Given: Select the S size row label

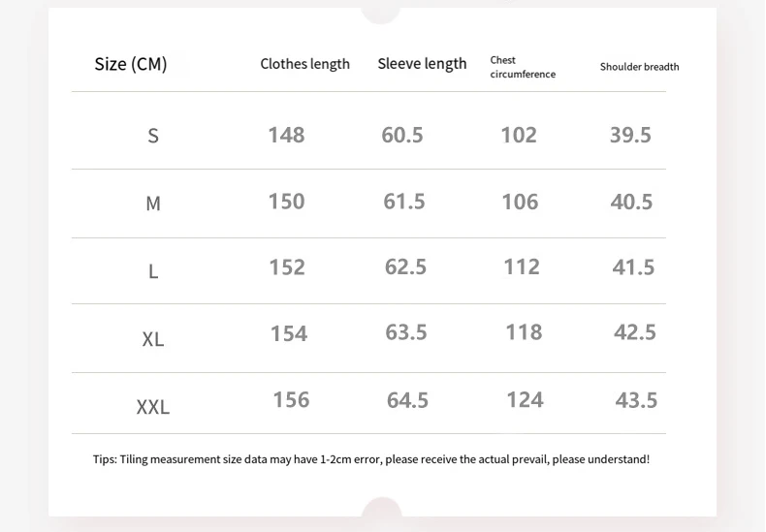Looking at the screenshot, I should coord(153,137).
